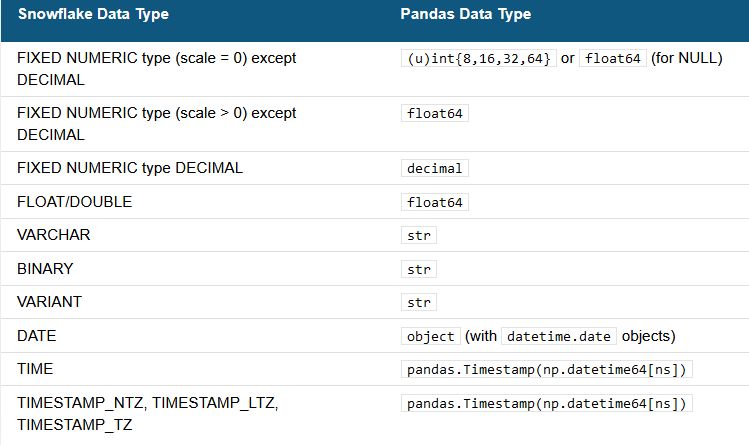Click the Pandas Data Type column header
The image size is (749, 445).
(465, 14)
